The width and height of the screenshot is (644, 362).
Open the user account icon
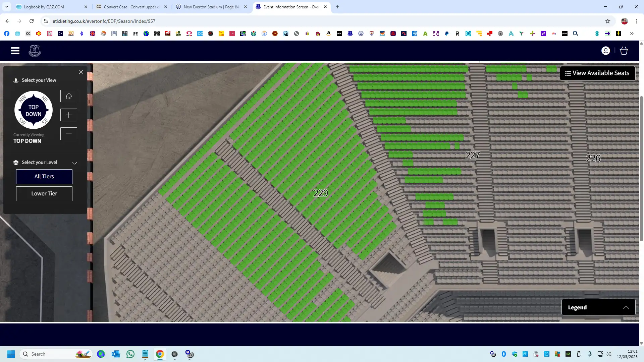point(605,51)
